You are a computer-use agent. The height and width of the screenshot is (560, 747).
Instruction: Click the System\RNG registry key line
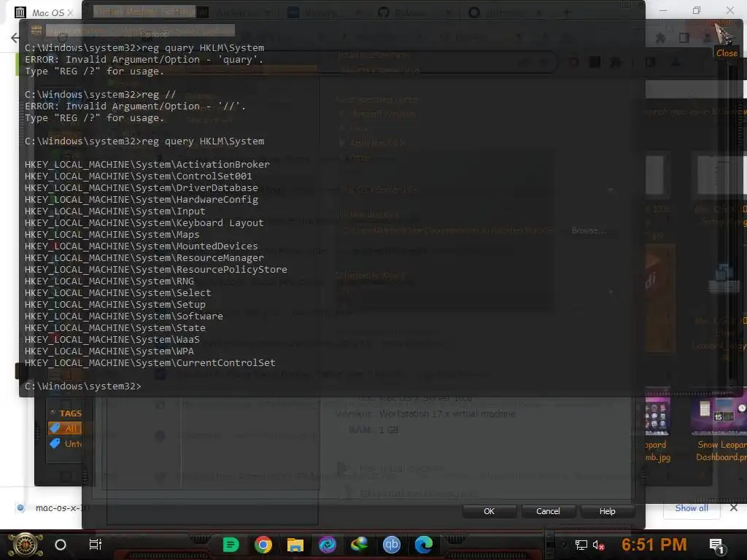click(109, 281)
